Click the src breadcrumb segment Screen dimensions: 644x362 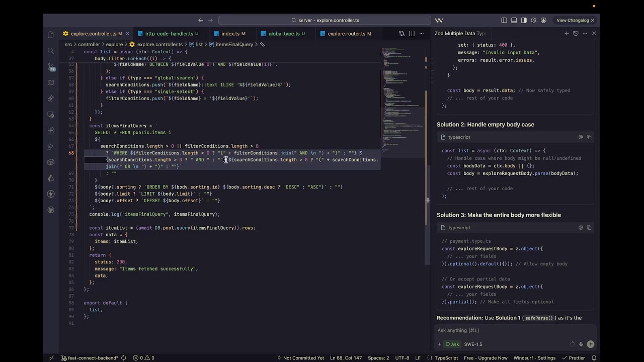[68, 44]
